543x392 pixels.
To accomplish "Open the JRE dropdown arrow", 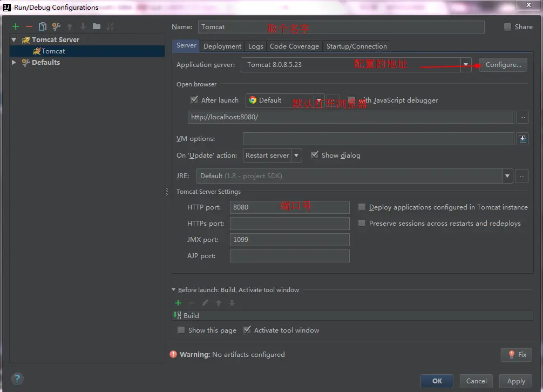I will tap(507, 176).
